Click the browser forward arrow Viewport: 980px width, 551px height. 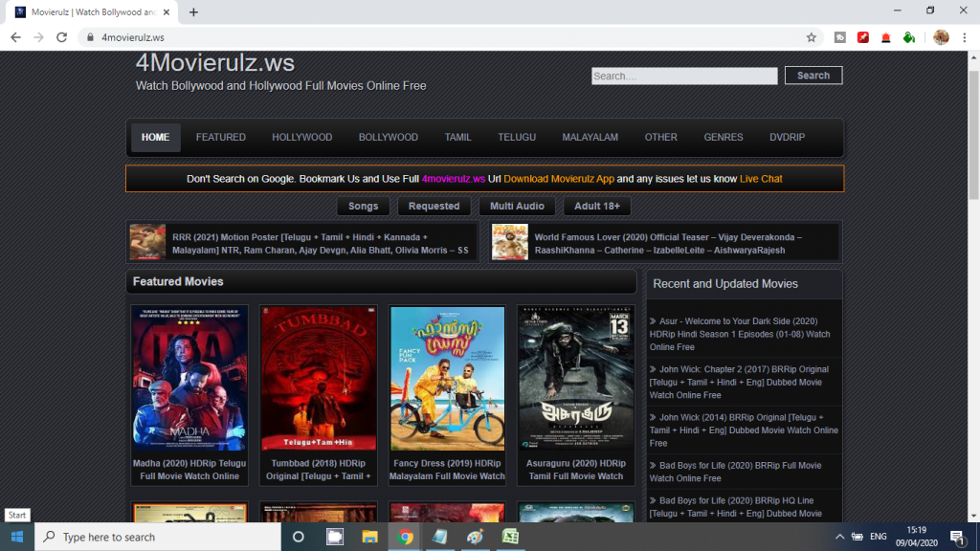(38, 37)
